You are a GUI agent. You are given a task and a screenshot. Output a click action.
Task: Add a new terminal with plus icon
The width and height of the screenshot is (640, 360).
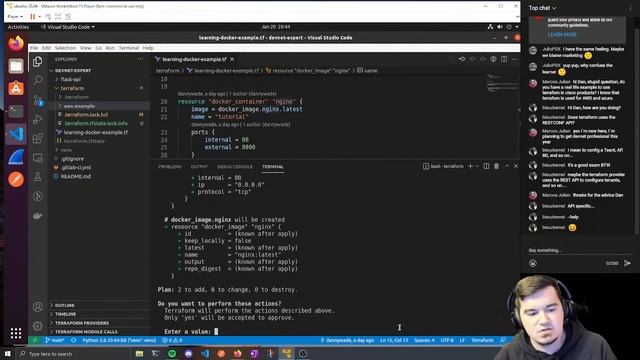coord(471,166)
